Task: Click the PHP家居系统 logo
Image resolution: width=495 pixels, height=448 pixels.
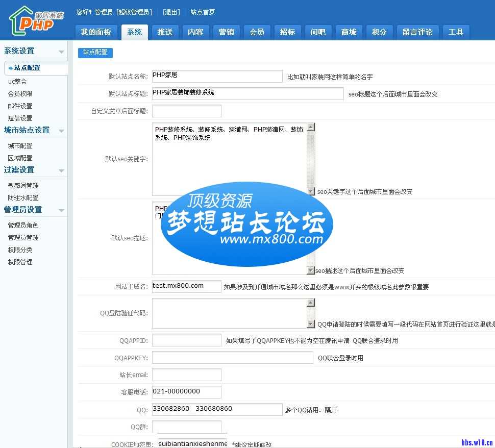Action: tap(36, 21)
